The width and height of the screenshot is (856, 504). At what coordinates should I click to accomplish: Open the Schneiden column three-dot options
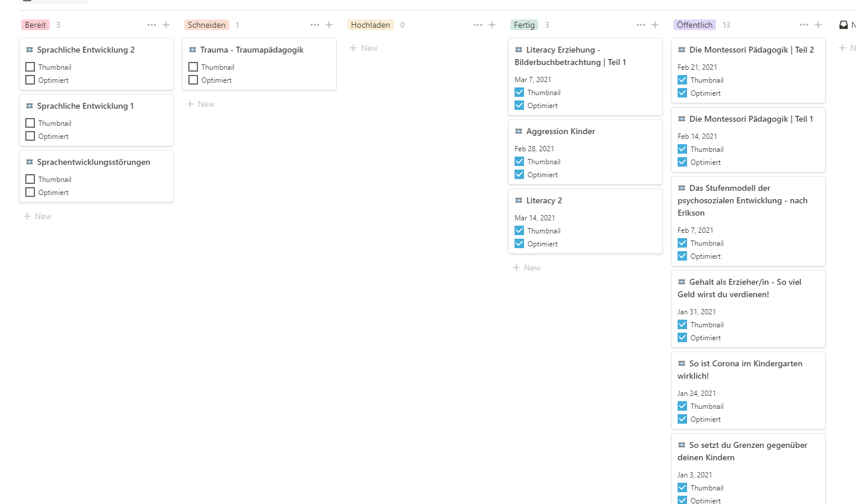point(315,25)
